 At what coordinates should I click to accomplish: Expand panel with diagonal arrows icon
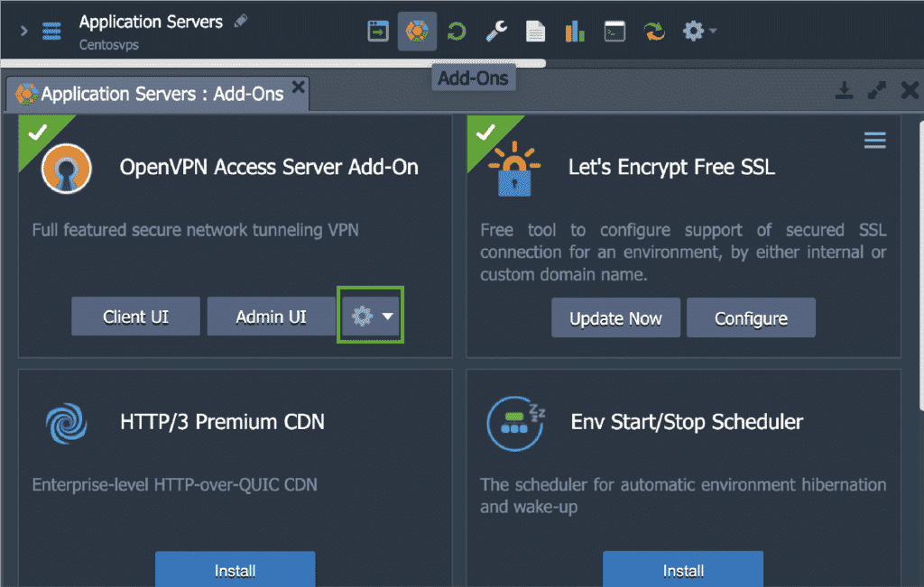coord(877,90)
